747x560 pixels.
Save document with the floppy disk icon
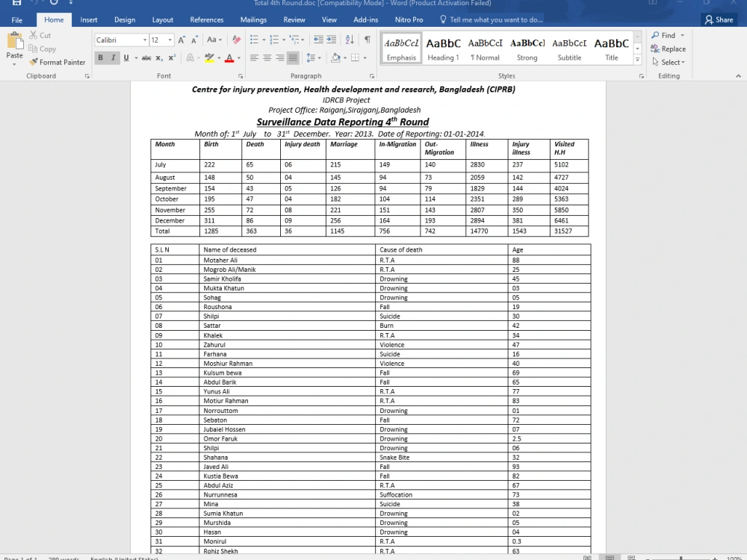(x=16, y=2)
